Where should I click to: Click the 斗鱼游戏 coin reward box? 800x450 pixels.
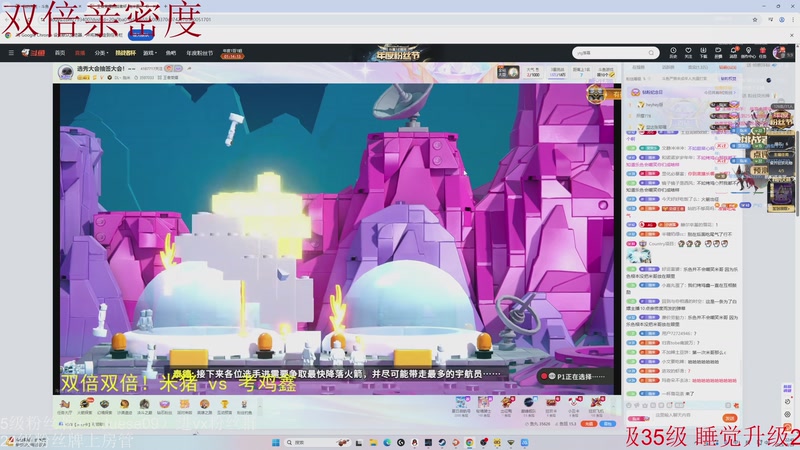(x=606, y=72)
